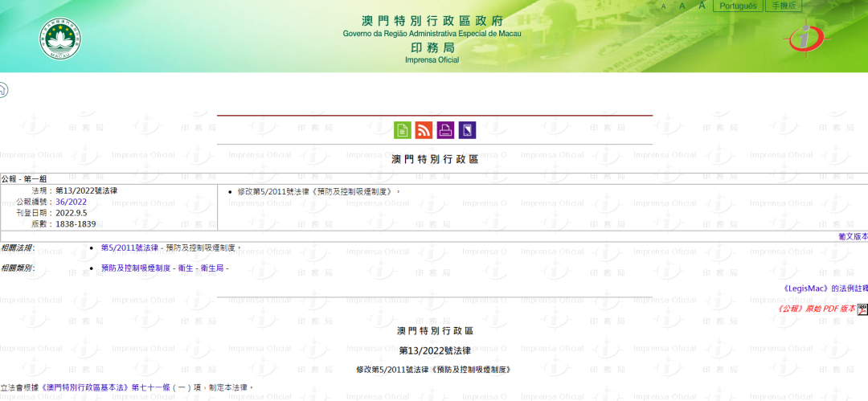Click the 印務局 header title
The height and width of the screenshot is (401, 868).
(432, 48)
